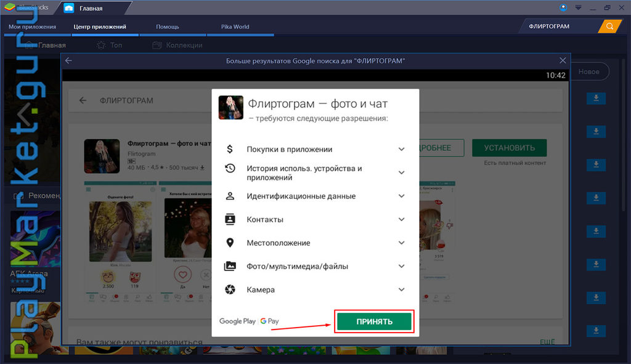Image resolution: width=631 pixels, height=364 pixels.
Task: Open the Коллекции section
Action: coord(177,45)
